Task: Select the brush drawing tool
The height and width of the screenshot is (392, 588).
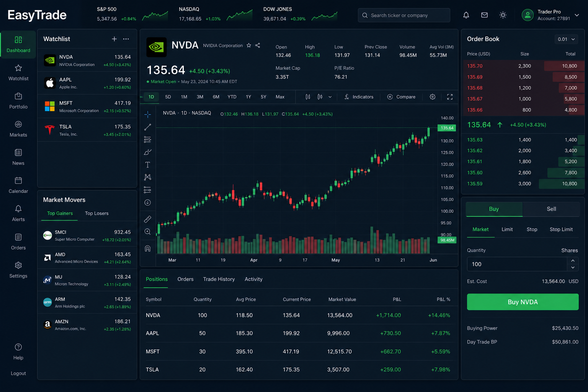Action: click(147, 152)
